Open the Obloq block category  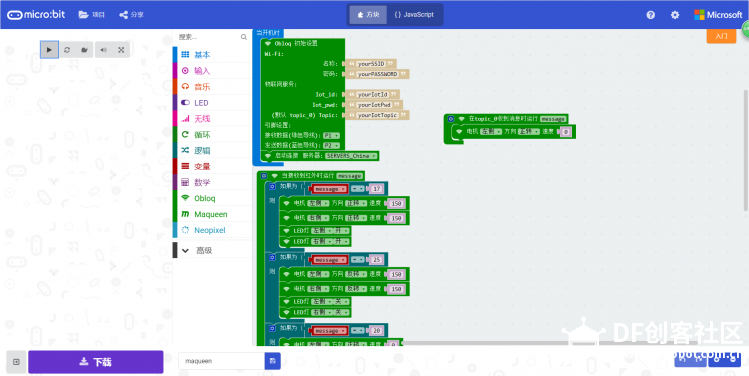point(212,198)
